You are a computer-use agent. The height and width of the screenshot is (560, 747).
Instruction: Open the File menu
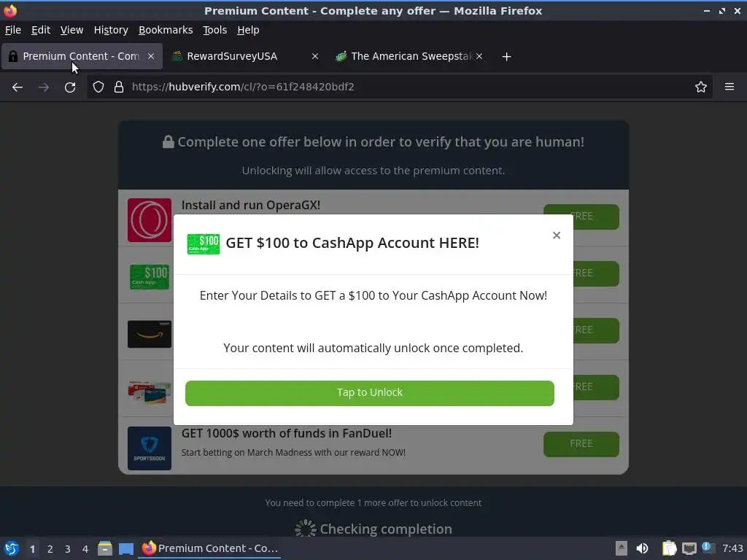(13, 30)
